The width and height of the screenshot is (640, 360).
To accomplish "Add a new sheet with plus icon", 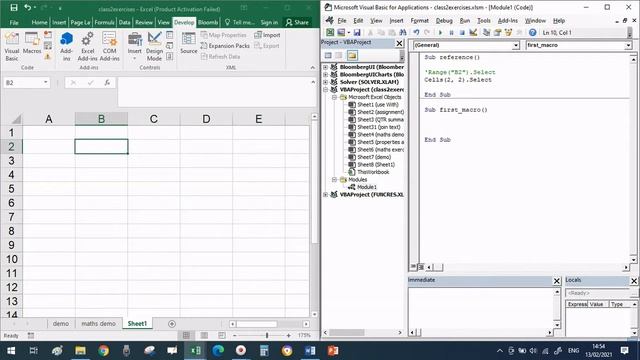I will pyautogui.click(x=172, y=324).
